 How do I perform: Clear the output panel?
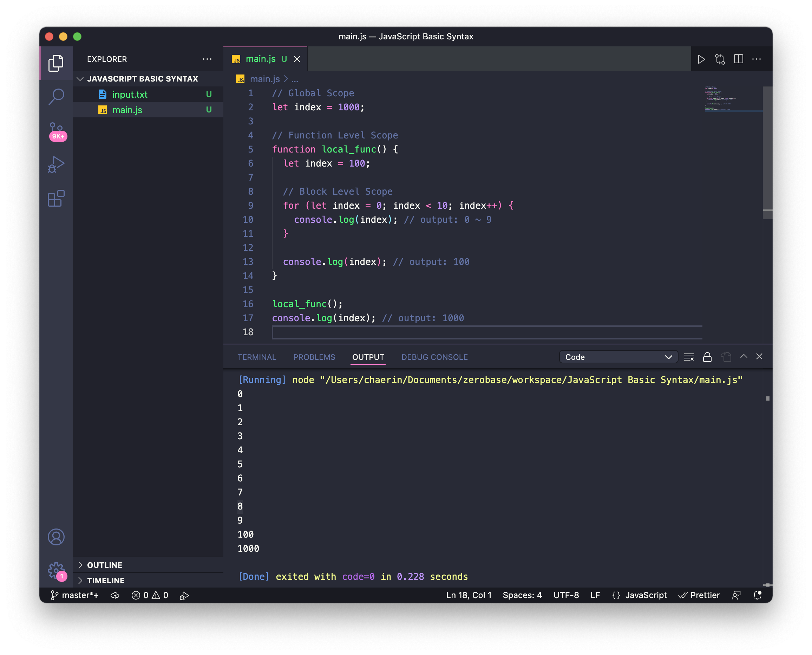pyautogui.click(x=689, y=357)
